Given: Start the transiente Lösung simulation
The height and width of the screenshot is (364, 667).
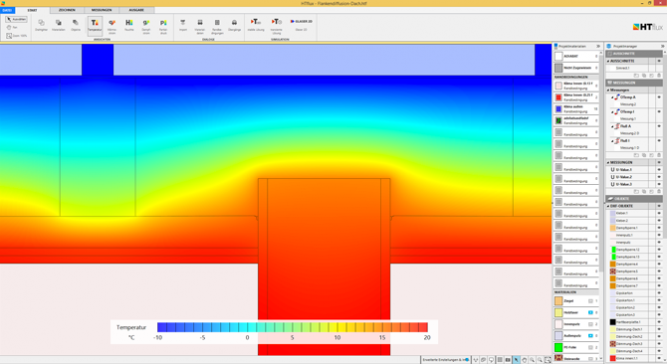Looking at the screenshot, I should pos(276,26).
